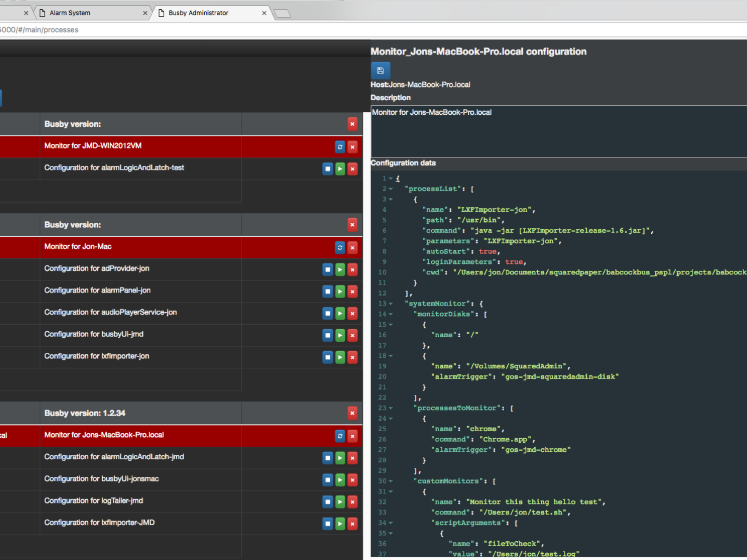Viewport: 747px width, 560px height.
Task: Delete lxfImporter-jon configuration
Action: [x=352, y=357]
